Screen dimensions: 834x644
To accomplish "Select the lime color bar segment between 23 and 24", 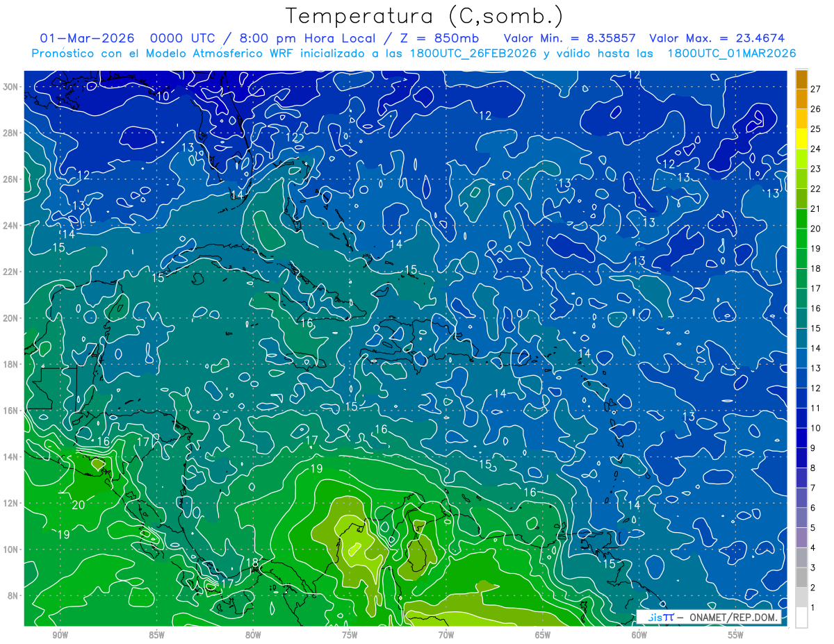I will tap(801, 159).
